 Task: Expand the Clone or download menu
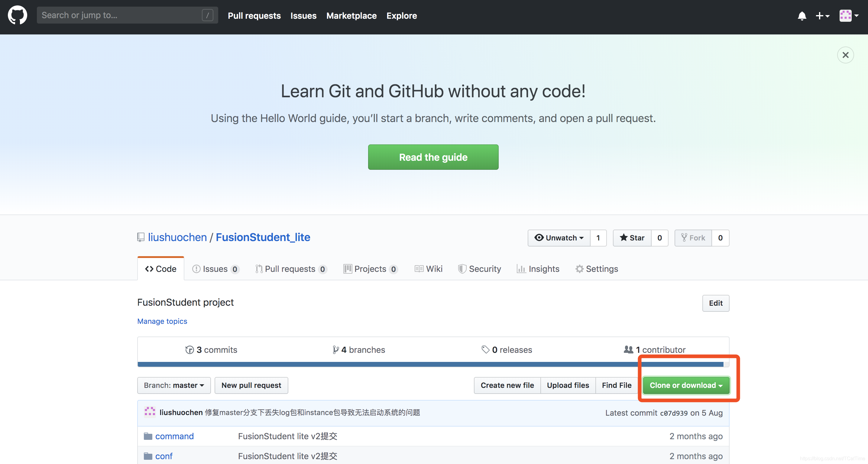pos(686,385)
